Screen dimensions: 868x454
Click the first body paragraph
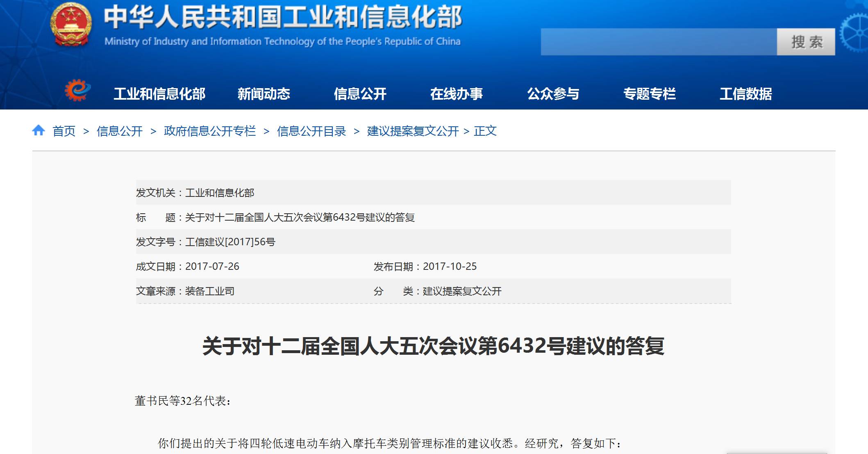pos(389,443)
